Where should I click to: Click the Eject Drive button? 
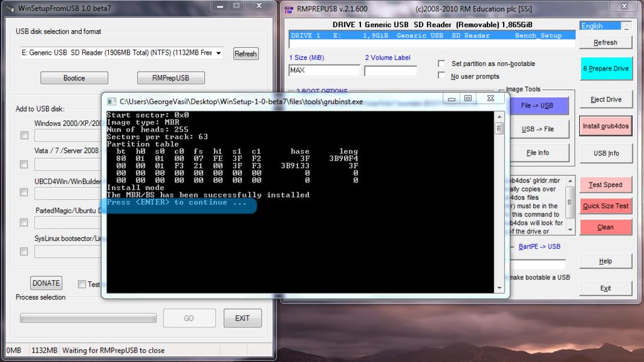606,99
